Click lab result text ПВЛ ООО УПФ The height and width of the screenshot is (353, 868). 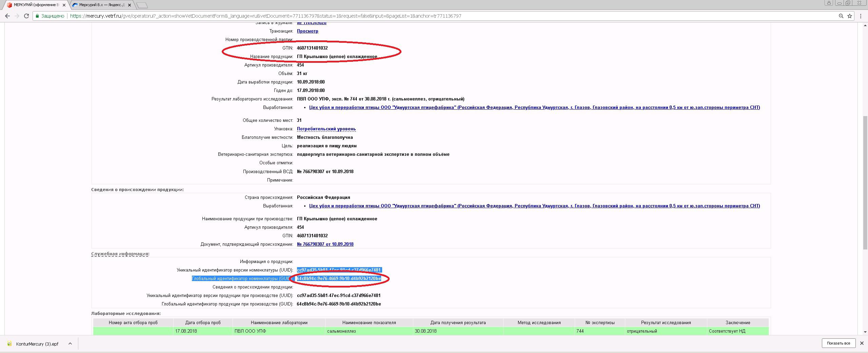coord(380,99)
